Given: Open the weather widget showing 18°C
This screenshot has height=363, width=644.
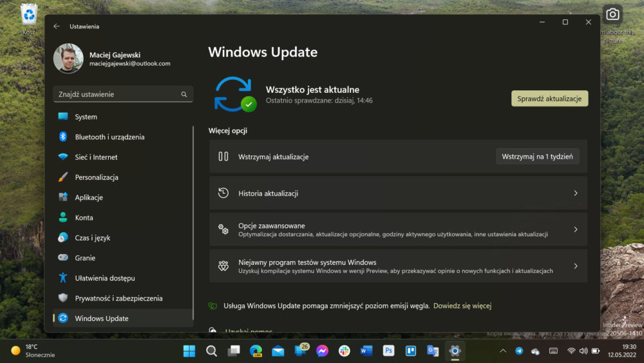Looking at the screenshot, I should coord(33,351).
